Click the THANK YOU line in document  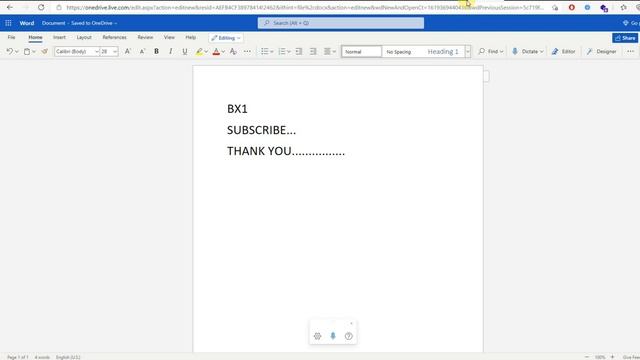[x=286, y=151]
